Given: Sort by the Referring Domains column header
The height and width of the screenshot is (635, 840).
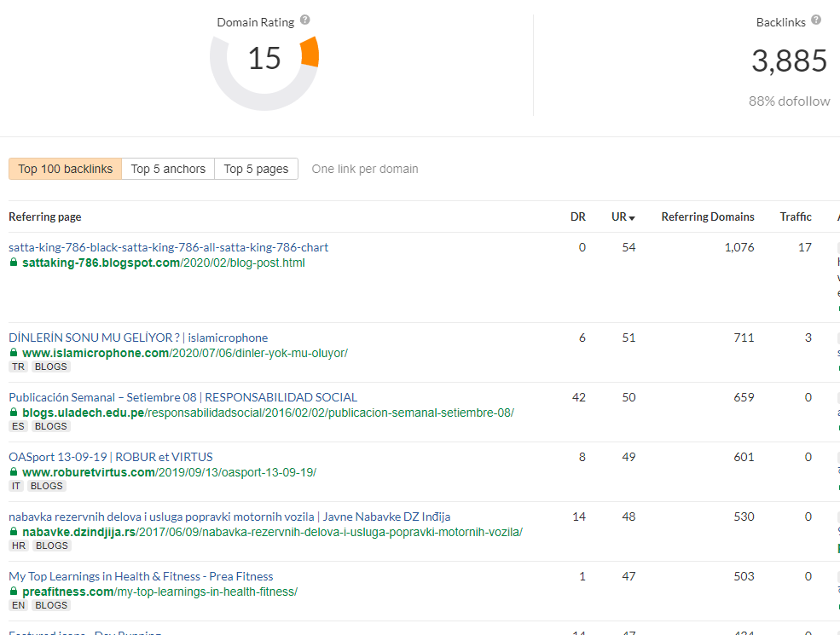Looking at the screenshot, I should click(x=708, y=216).
